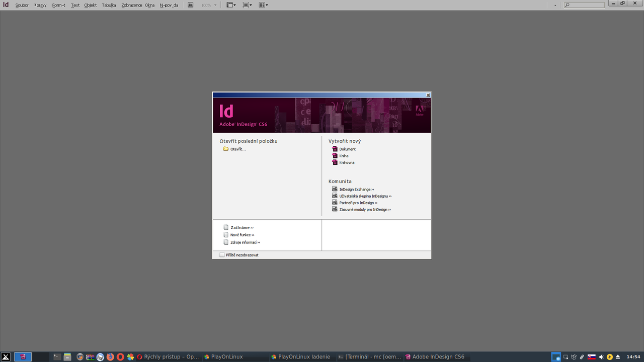Open the Nápověda menu

click(169, 5)
